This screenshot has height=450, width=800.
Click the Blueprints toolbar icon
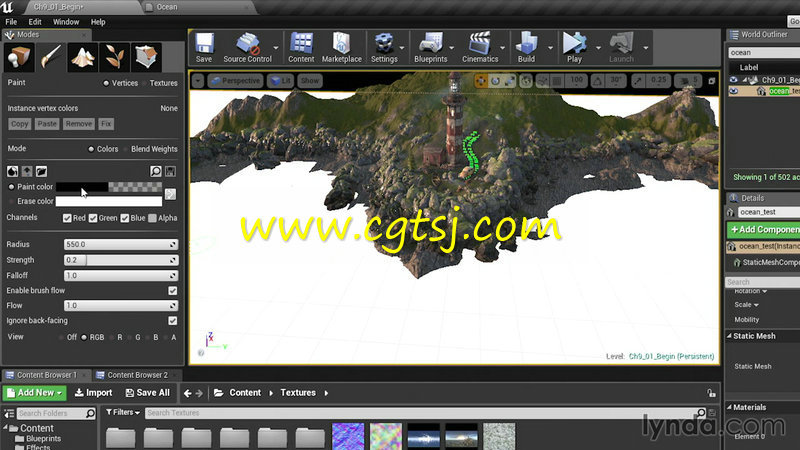pyautogui.click(x=431, y=47)
